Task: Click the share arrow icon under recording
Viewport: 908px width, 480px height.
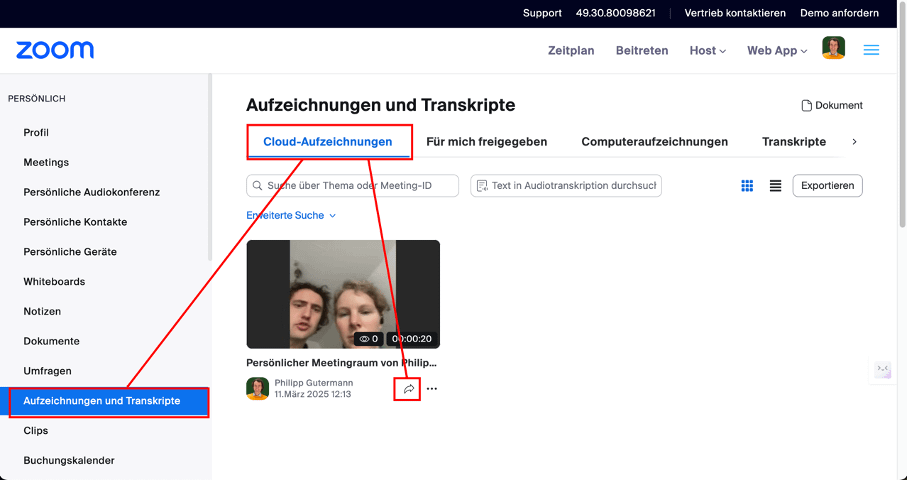Action: click(x=408, y=389)
